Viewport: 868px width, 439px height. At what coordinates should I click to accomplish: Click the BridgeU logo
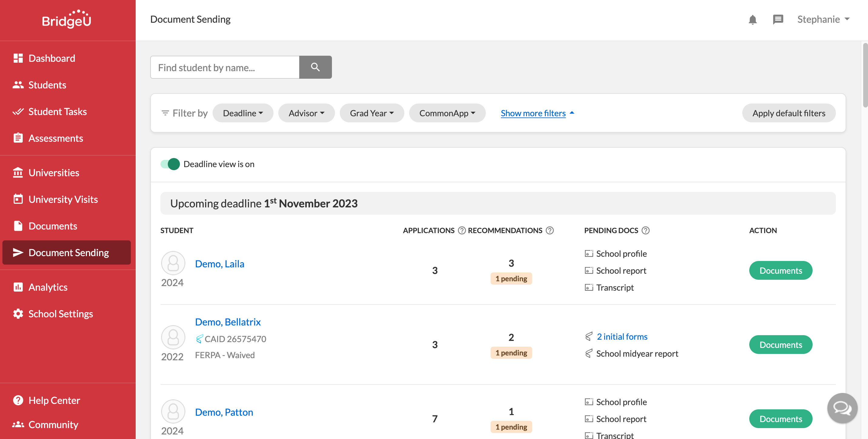(67, 19)
